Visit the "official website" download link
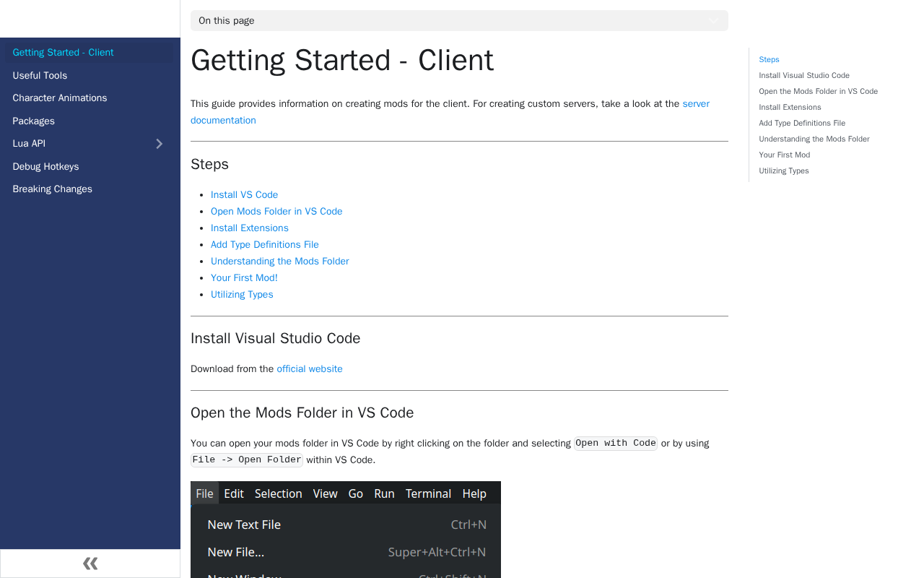The height and width of the screenshot is (578, 924). 310,369
